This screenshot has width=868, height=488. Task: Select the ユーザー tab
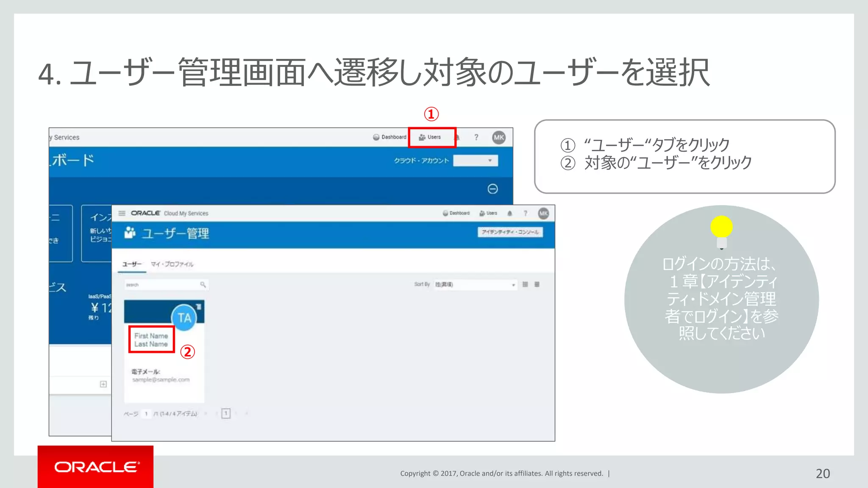[x=132, y=264]
